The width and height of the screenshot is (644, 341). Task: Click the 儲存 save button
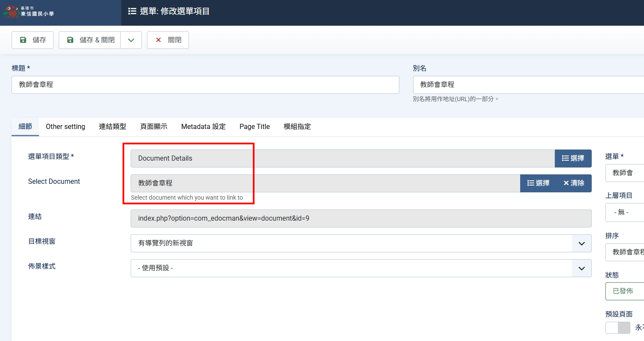click(33, 40)
